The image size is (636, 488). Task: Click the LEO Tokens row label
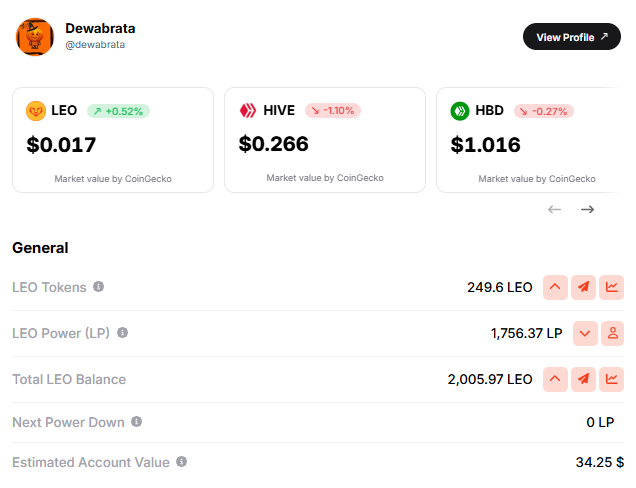click(x=49, y=287)
